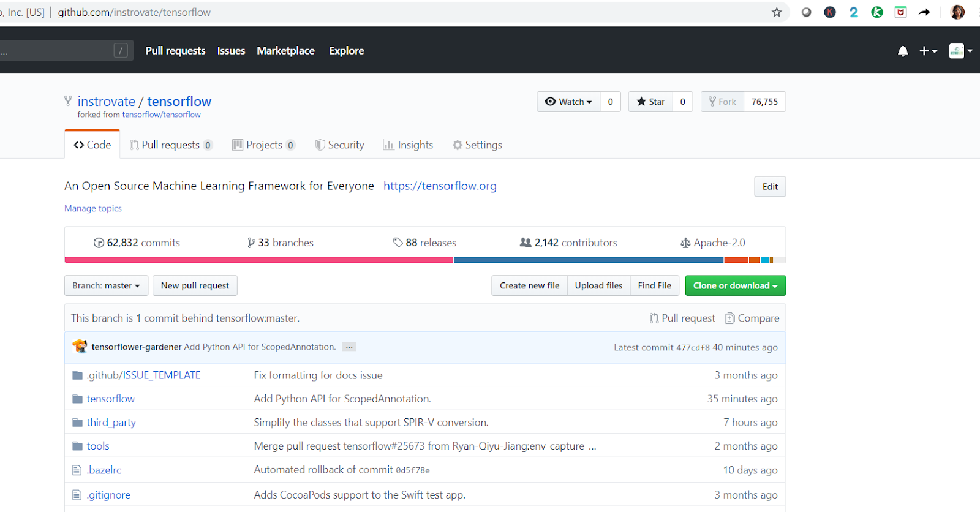Click the blue 2 extension icon
The image size is (980, 512).
coord(854,12)
